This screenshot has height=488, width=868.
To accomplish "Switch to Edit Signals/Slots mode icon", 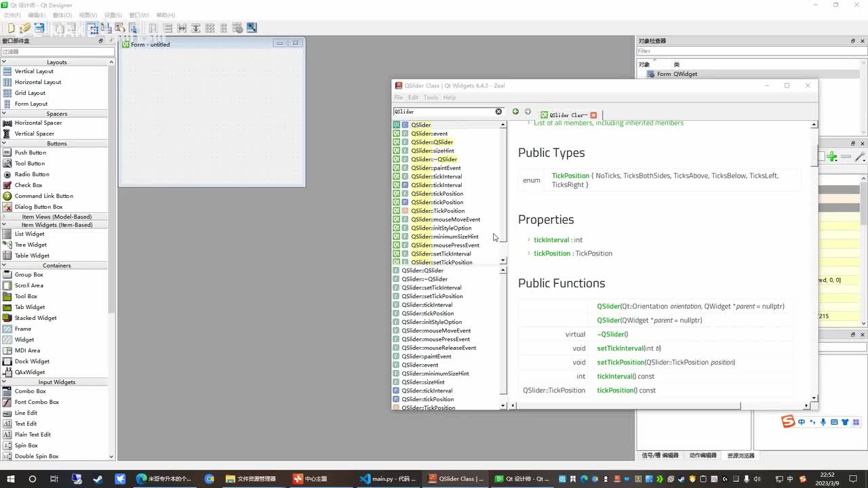I will tap(106, 28).
